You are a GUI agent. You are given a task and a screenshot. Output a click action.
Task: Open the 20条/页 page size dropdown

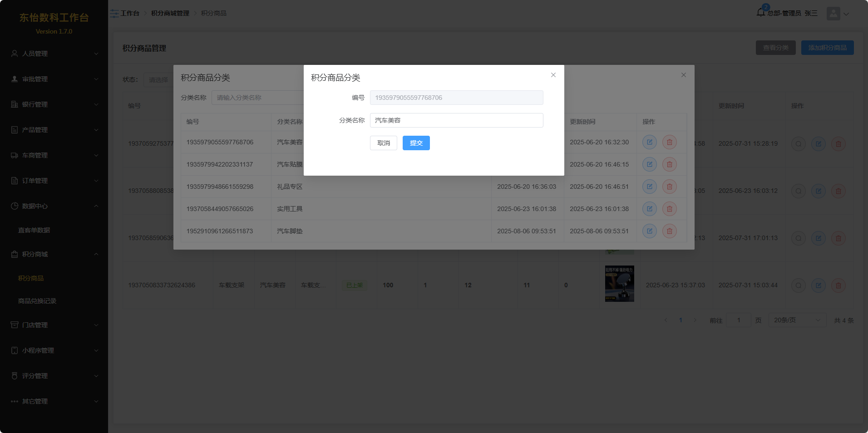click(797, 320)
